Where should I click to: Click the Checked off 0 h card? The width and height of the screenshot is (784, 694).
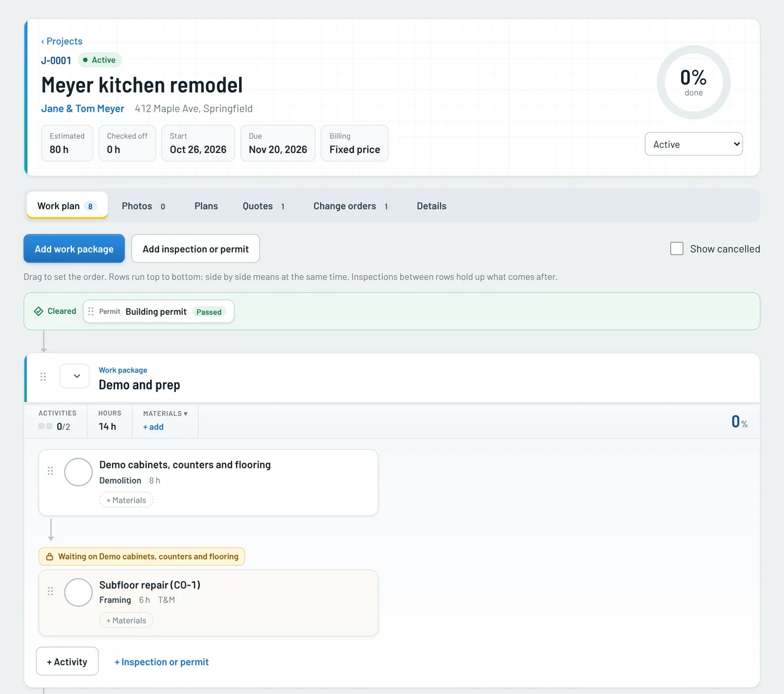[x=127, y=143]
